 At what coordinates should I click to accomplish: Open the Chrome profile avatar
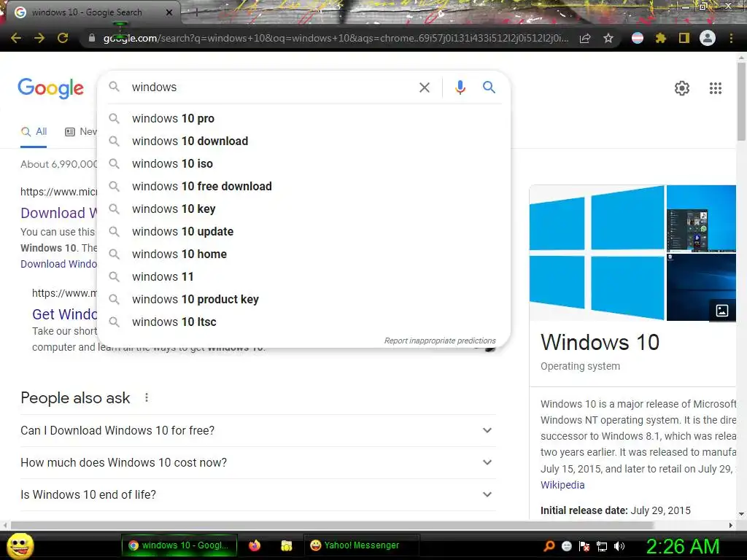tap(708, 38)
